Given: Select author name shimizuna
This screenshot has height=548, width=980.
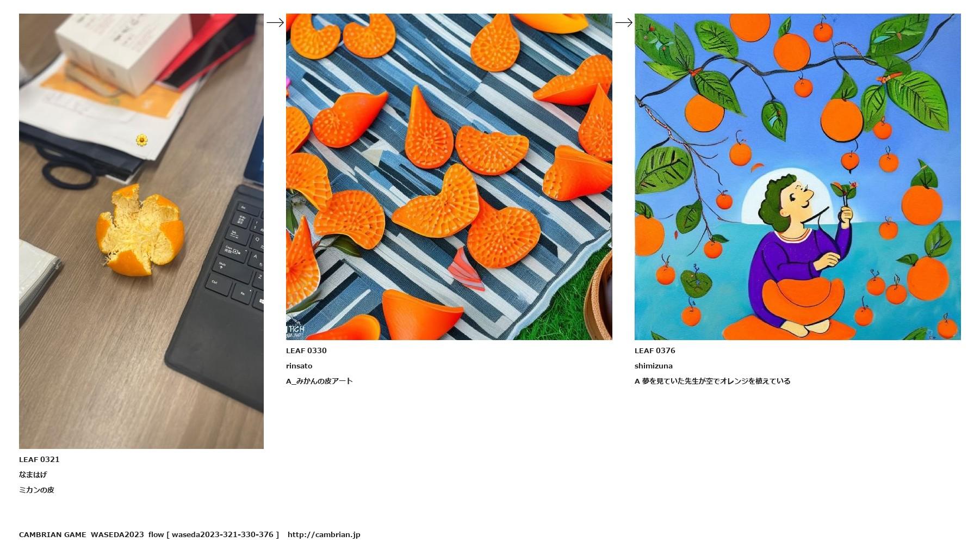Looking at the screenshot, I should point(654,366).
